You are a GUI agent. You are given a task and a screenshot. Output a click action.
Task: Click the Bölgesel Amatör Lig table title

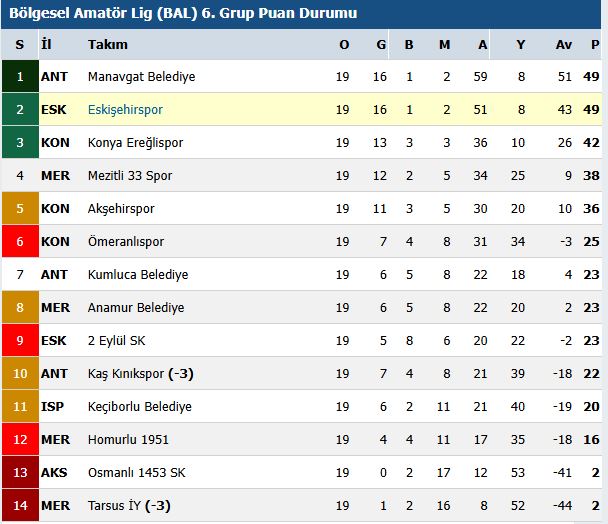183,13
